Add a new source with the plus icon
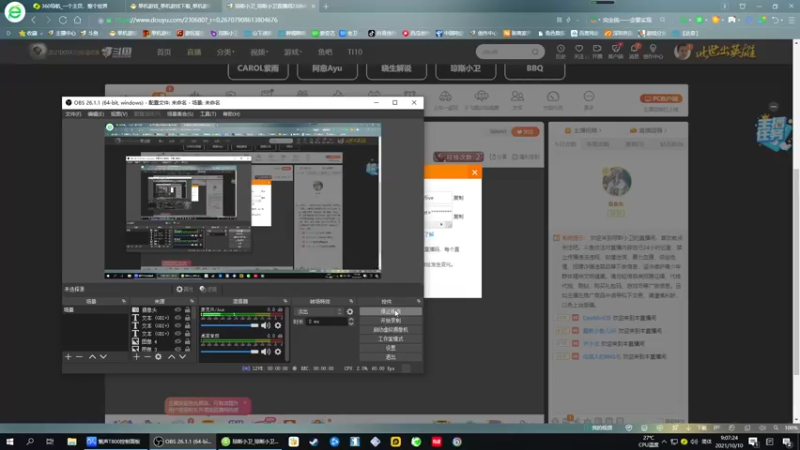This screenshot has width=800, height=450. (x=136, y=357)
